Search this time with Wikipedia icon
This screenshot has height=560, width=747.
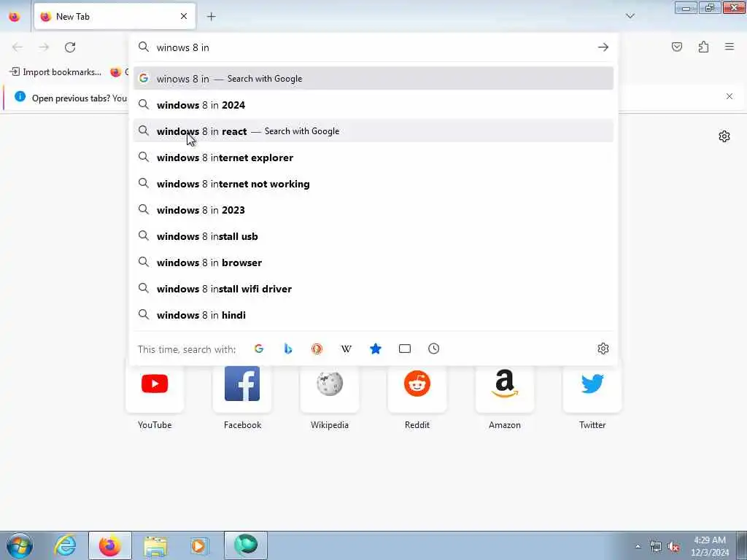click(347, 349)
